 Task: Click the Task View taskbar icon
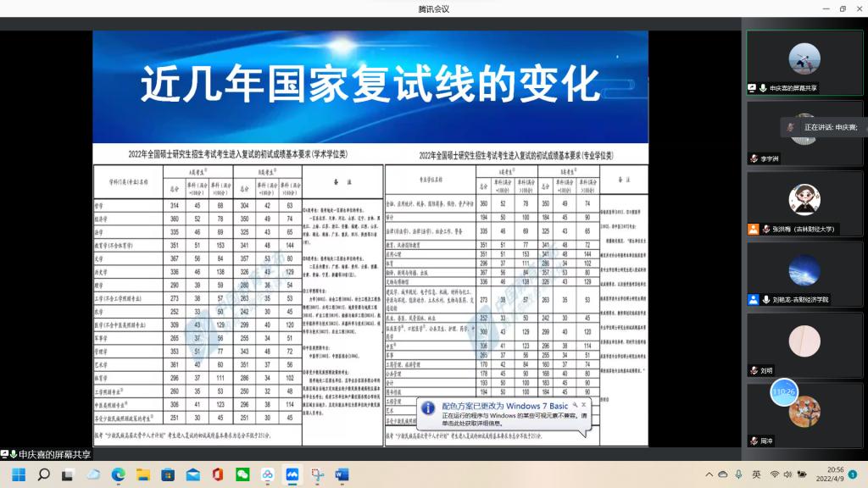[69, 474]
